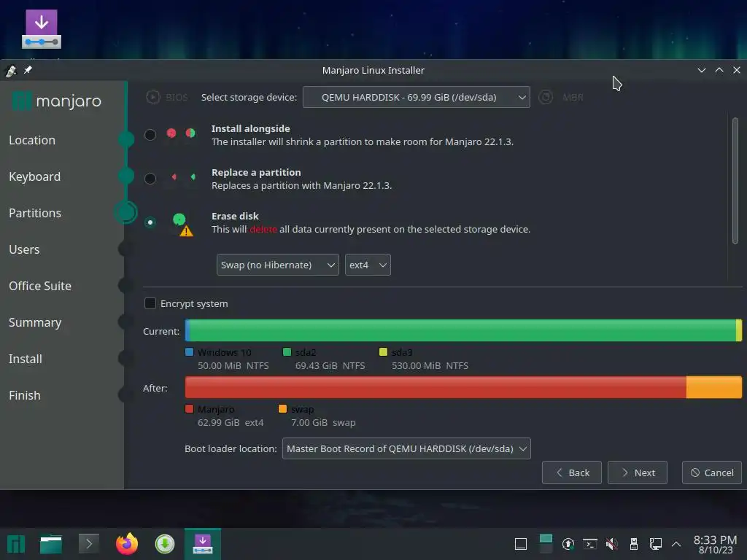This screenshot has width=747, height=560.
Task: Click the 'Erase disk' option title
Action: [235, 216]
